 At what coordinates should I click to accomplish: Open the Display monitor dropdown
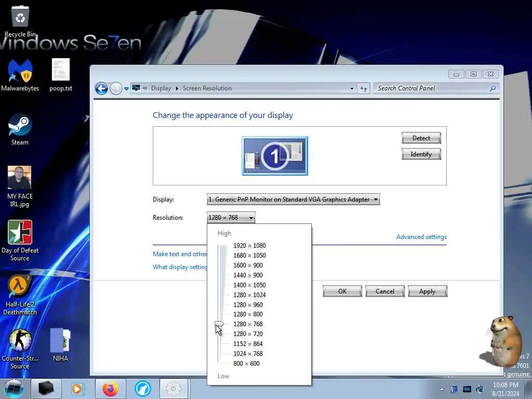(x=293, y=199)
